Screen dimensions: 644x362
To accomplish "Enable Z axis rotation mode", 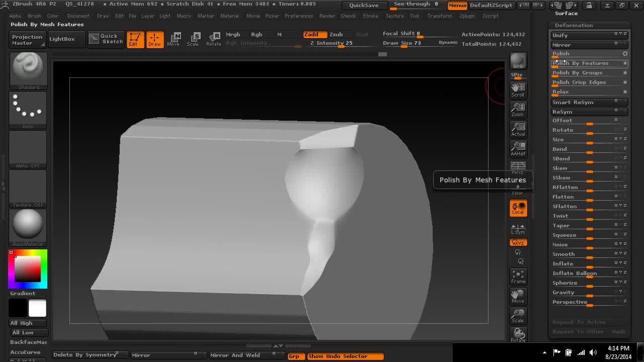I will tap(521, 261).
